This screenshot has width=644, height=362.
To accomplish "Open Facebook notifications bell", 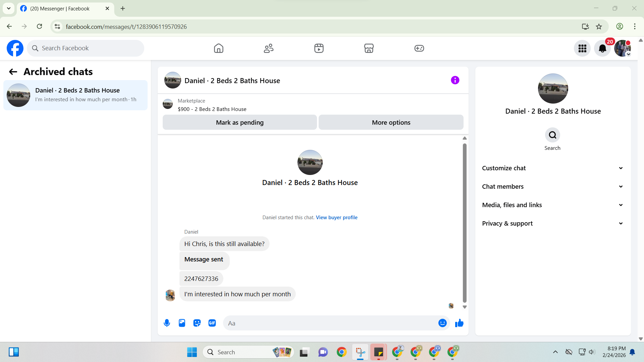I will click(x=602, y=48).
